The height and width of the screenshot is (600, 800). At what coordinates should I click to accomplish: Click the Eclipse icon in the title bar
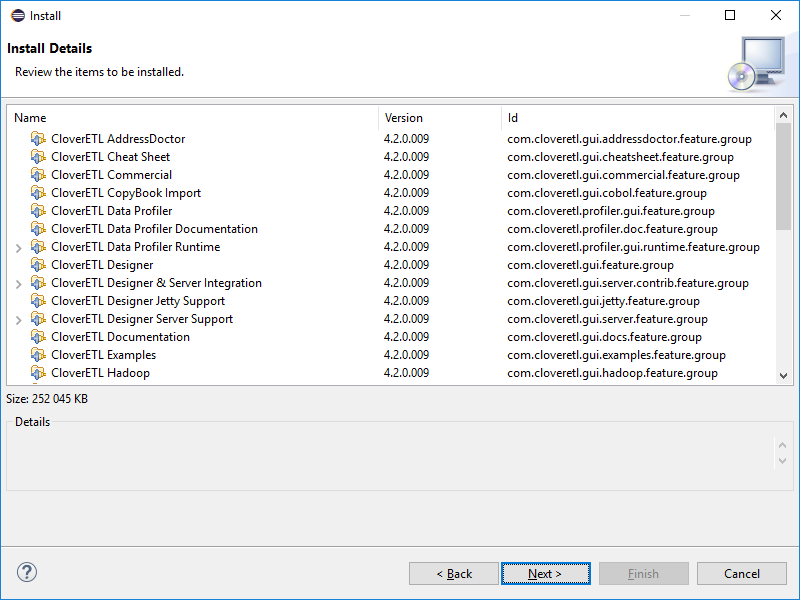[x=18, y=15]
